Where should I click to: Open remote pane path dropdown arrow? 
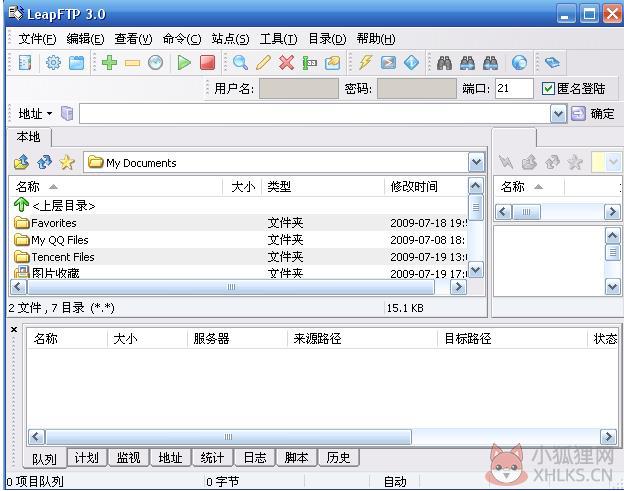[613, 162]
